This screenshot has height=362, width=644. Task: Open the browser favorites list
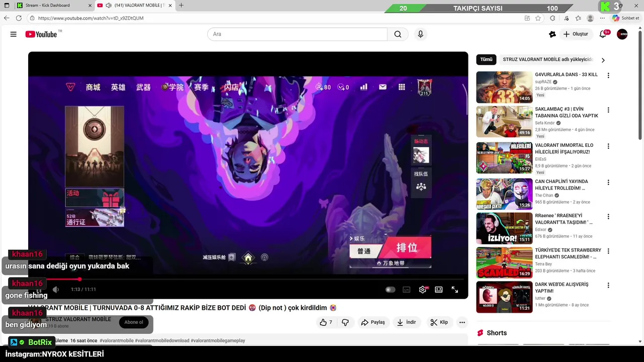(578, 18)
